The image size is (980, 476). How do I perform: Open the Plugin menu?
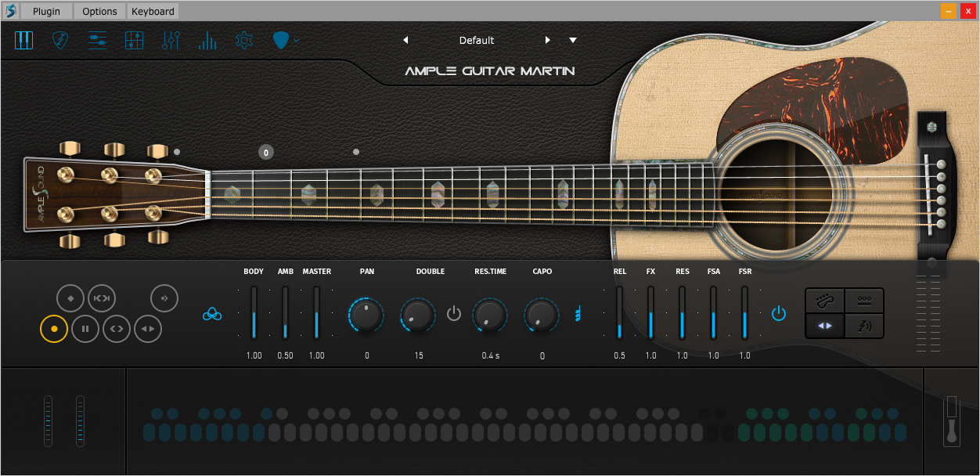[46, 11]
